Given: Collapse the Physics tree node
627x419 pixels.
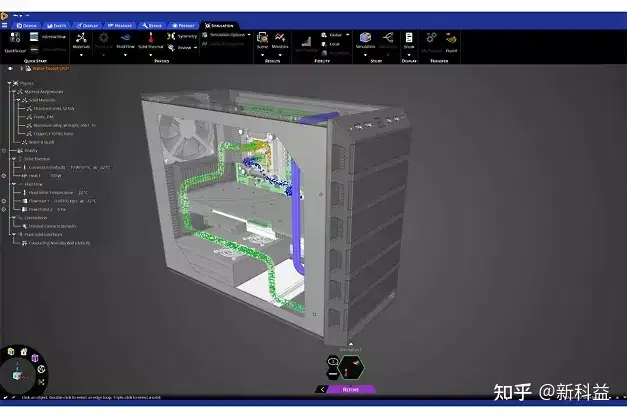Looking at the screenshot, I should (9, 83).
